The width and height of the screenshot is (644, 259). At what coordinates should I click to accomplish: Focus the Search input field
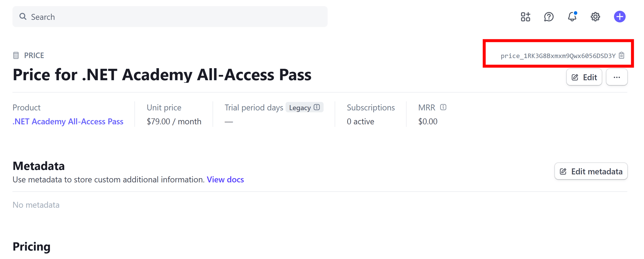click(x=170, y=17)
